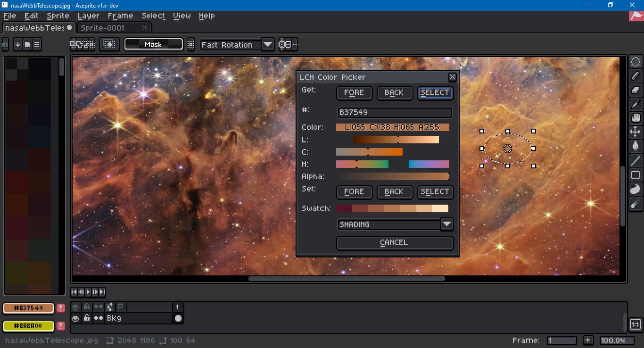
Task: Open the Edit menu
Action: [x=32, y=16]
